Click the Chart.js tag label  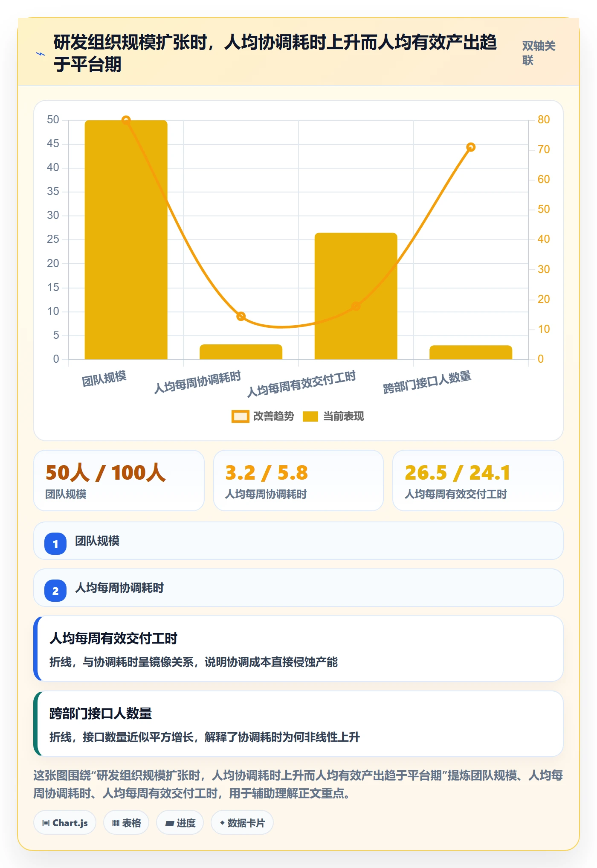point(70,823)
